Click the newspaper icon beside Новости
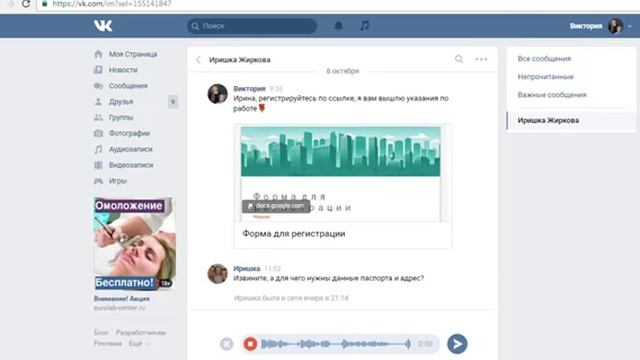 click(x=98, y=70)
